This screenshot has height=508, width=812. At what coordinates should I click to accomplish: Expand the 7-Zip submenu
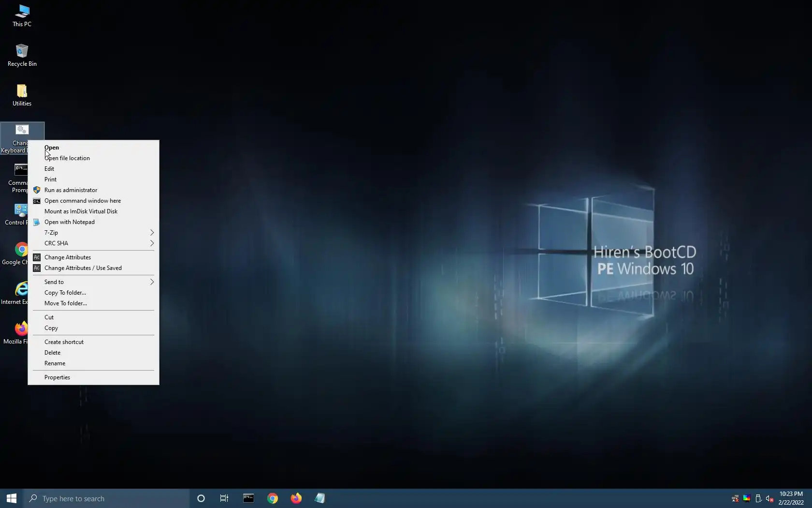tap(93, 233)
